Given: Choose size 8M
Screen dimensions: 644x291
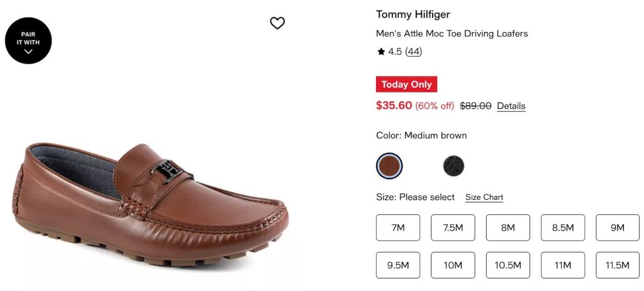Looking at the screenshot, I should click(x=508, y=228).
